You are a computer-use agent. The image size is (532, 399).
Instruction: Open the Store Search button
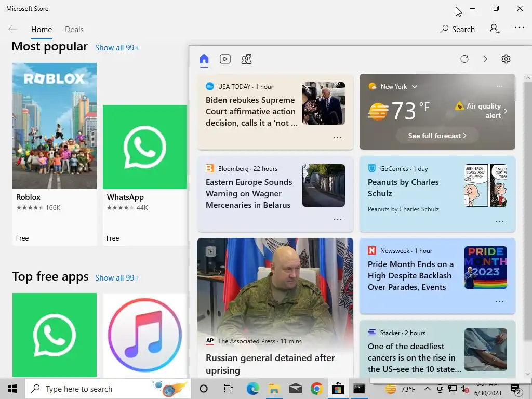[x=457, y=29]
